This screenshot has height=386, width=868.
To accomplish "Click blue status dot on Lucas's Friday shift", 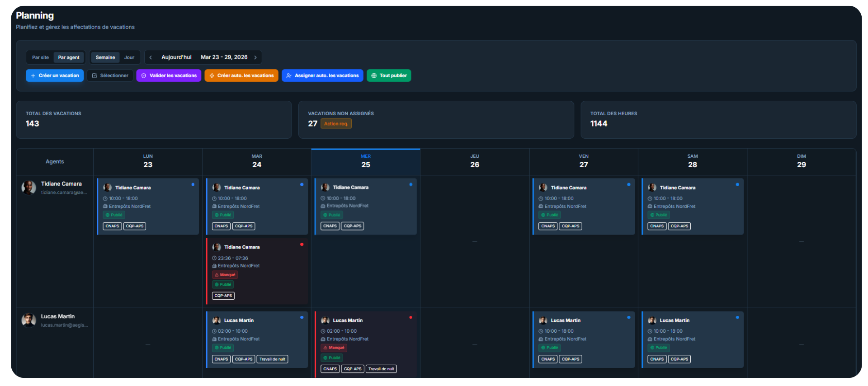I will coord(629,317).
